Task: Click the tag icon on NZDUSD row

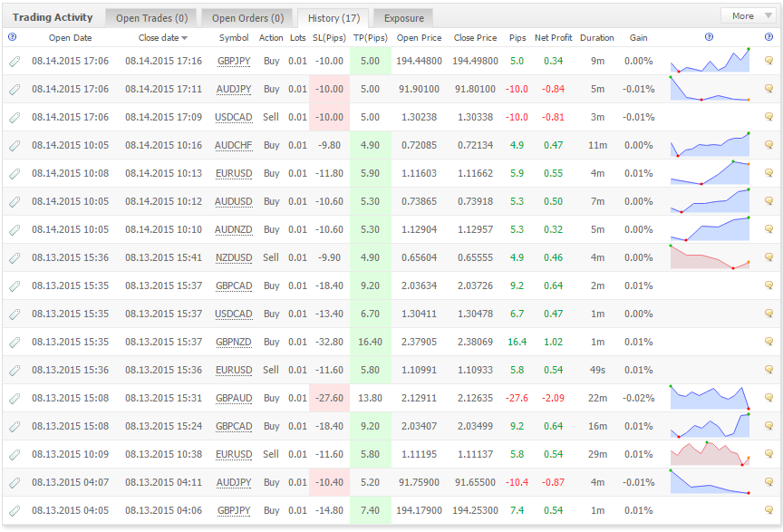Action: [14, 257]
